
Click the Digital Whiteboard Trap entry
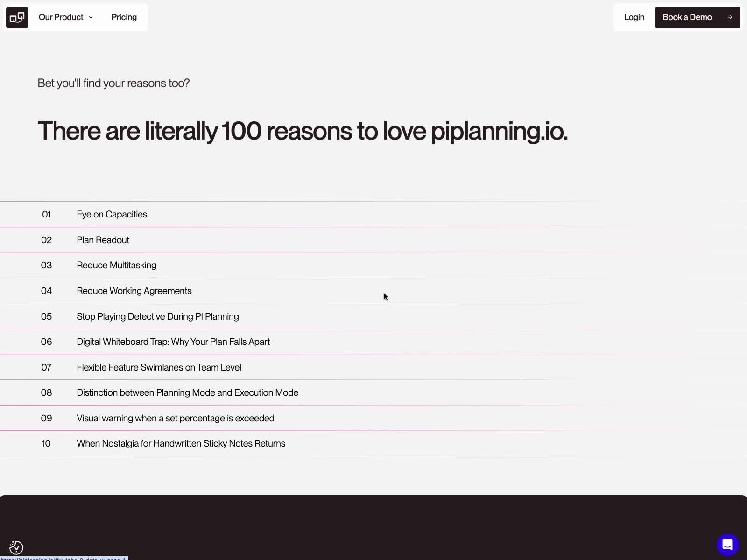click(x=173, y=342)
